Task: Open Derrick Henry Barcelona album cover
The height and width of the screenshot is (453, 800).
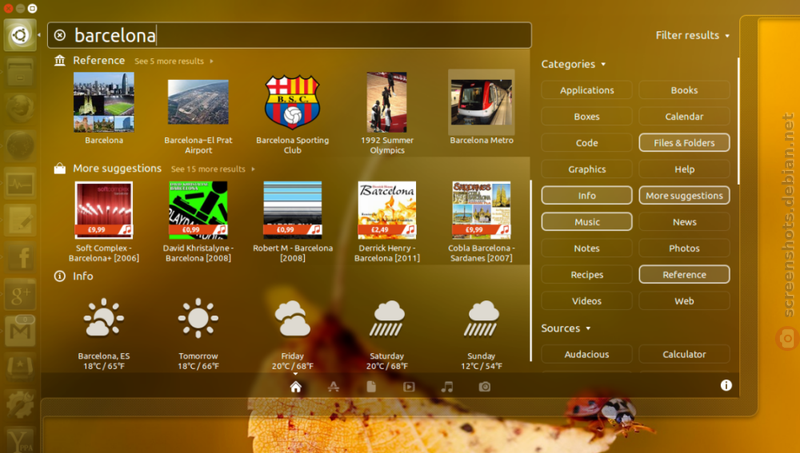Action: click(x=387, y=210)
